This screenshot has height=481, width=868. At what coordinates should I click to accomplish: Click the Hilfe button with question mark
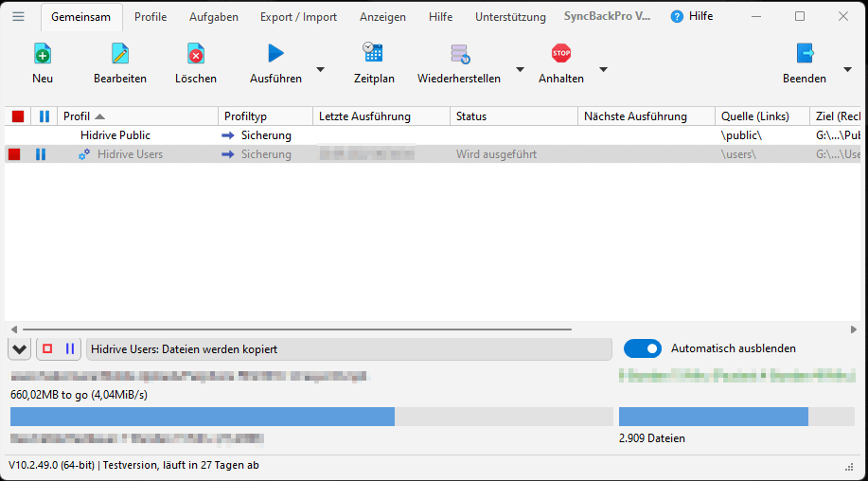coord(692,16)
